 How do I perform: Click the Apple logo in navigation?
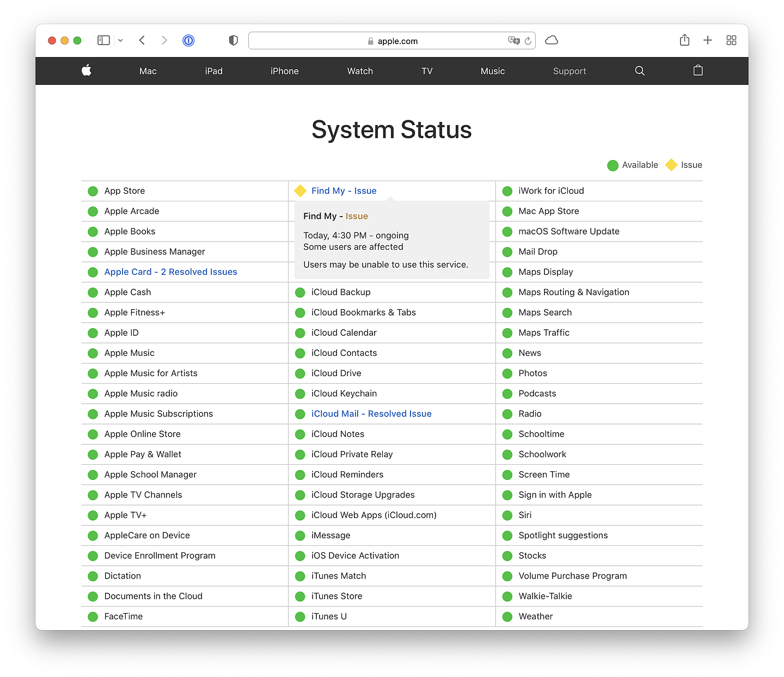tap(87, 70)
